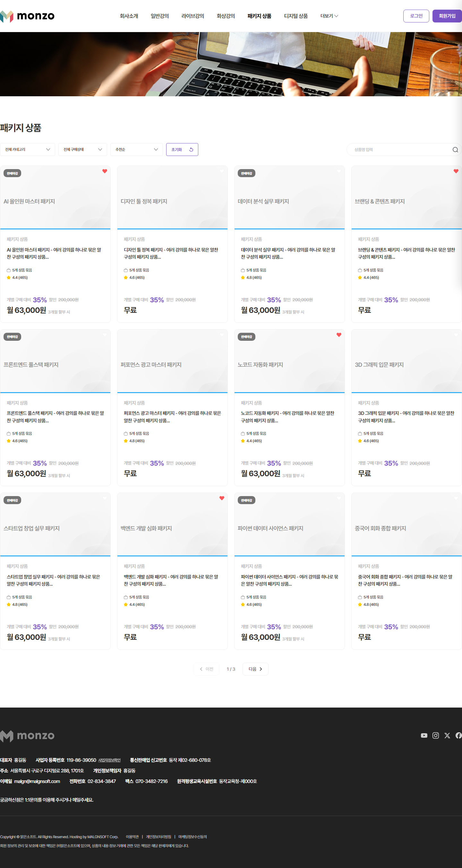The height and width of the screenshot is (868, 462).
Task: Open the 전체 구매상태 dropdown
Action: tap(82, 150)
